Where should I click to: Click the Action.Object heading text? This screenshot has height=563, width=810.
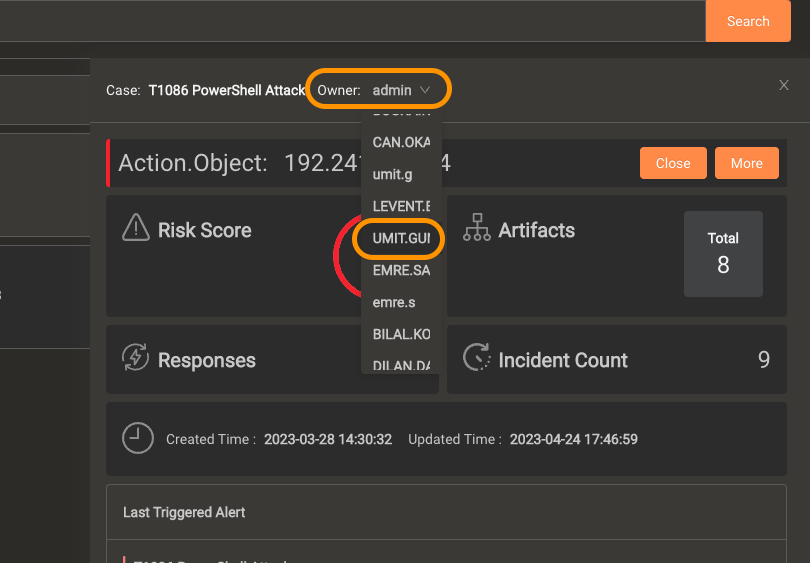[193, 163]
